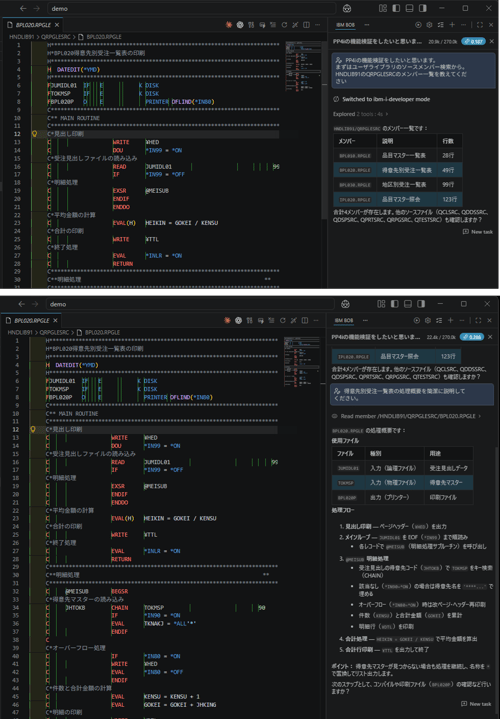This screenshot has height=719, width=500.
Task: Go back using arrow in top window
Action: [23, 8]
